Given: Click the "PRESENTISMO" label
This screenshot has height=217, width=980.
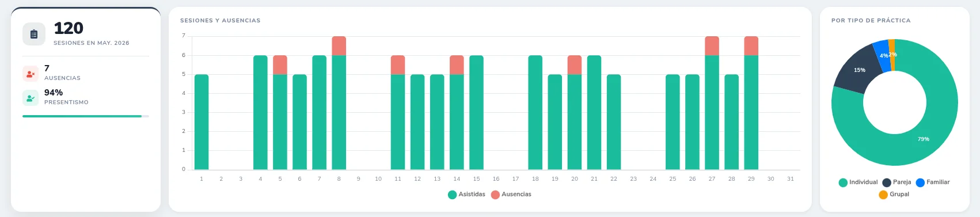Looking at the screenshot, I should (x=66, y=102).
